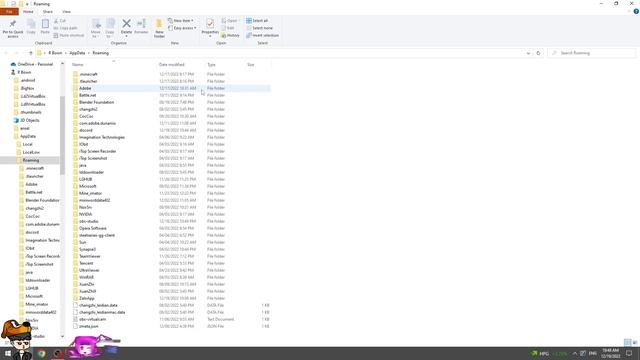Image resolution: width=640 pixels, height=360 pixels.
Task: Select Local folder in navigation tree
Action: coord(24,144)
